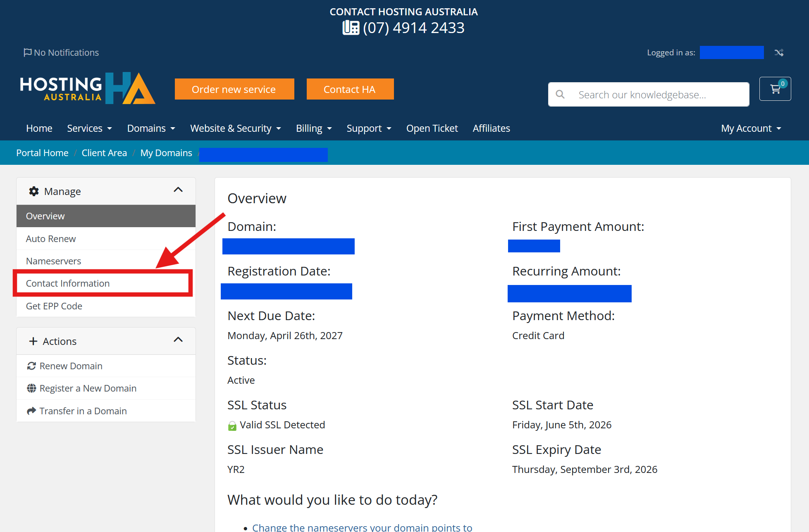Click the notifications flag icon
The height and width of the screenshot is (532, 809).
click(x=28, y=52)
